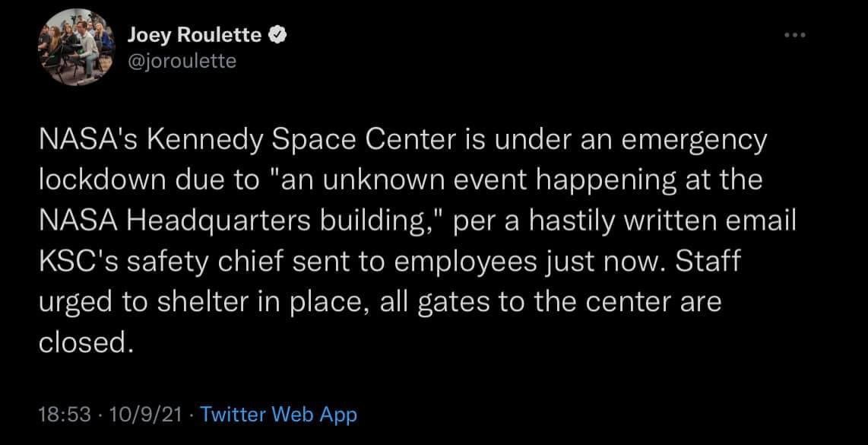Click Joey Roulette's profile avatar
The image size is (868, 445).
click(77, 48)
